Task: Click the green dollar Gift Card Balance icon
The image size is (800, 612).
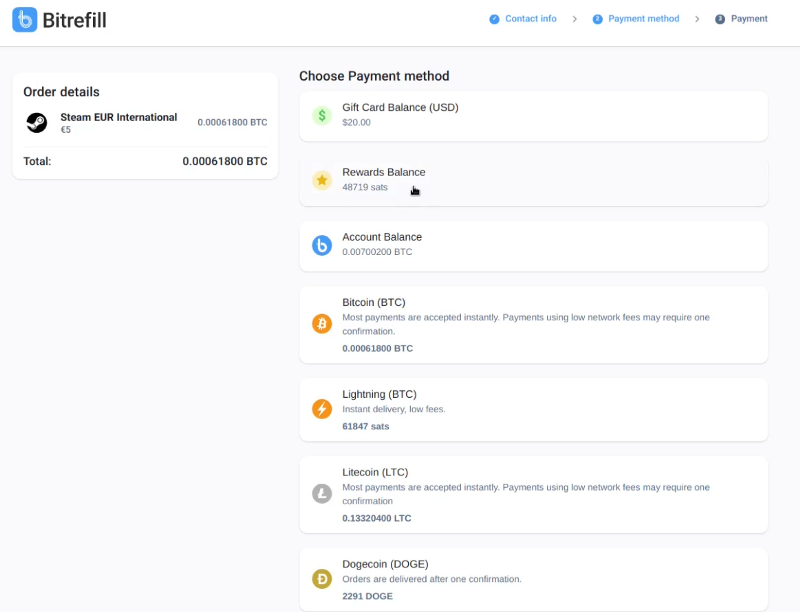Action: click(322, 116)
